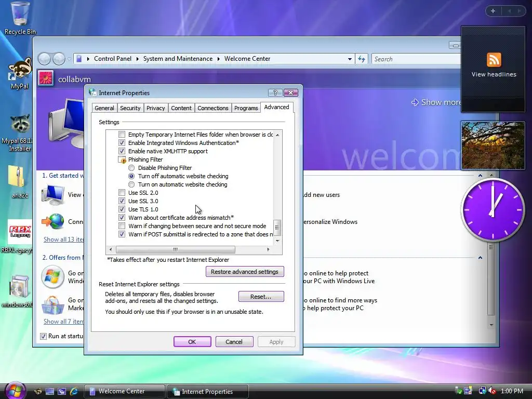This screenshot has height=399, width=532.
Task: Click Show Desktop icon in quick launch
Action: (x=50, y=391)
